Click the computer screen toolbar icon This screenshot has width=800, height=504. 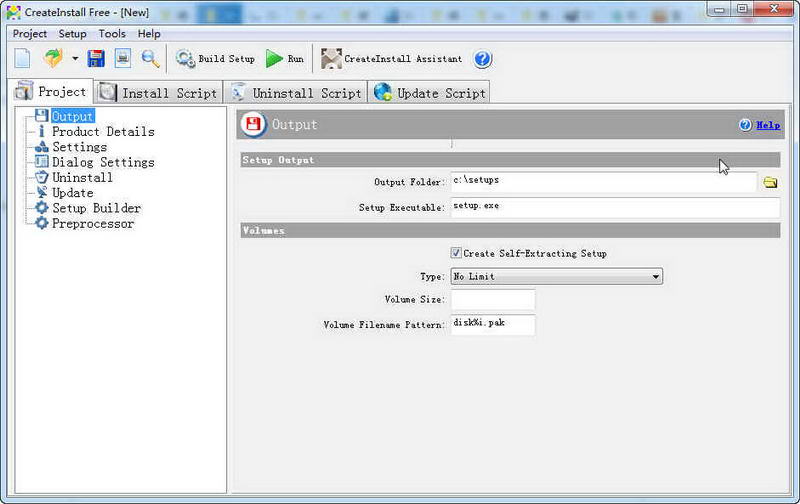pyautogui.click(x=123, y=59)
